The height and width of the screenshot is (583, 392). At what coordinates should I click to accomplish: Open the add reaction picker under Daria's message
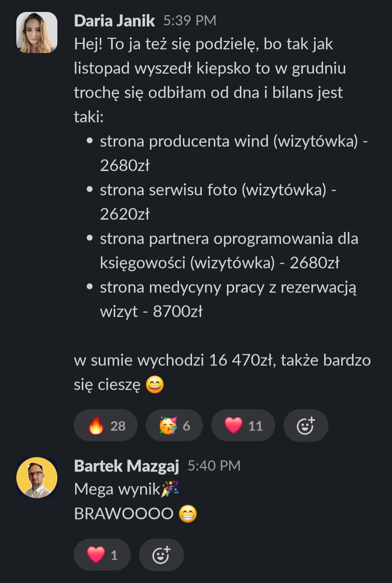coord(306,425)
